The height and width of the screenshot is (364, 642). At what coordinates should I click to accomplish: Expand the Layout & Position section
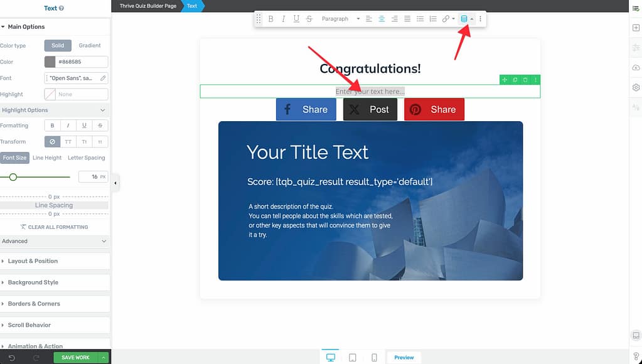33,261
